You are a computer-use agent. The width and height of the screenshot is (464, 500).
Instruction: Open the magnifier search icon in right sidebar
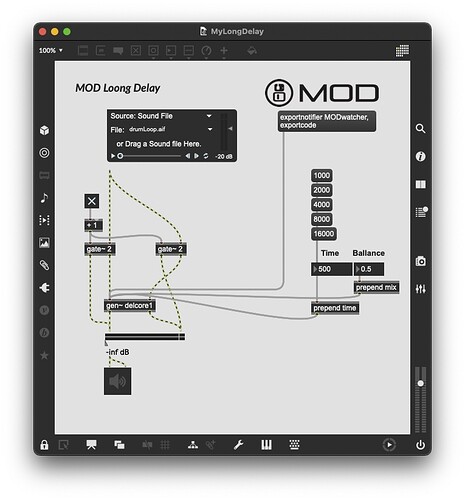[x=420, y=128]
